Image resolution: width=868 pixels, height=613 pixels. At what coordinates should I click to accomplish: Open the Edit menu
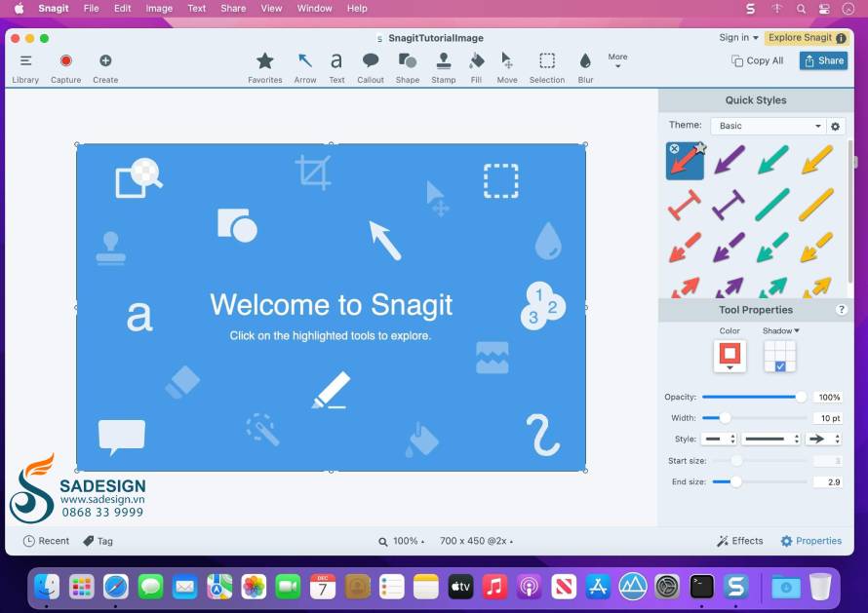click(122, 9)
